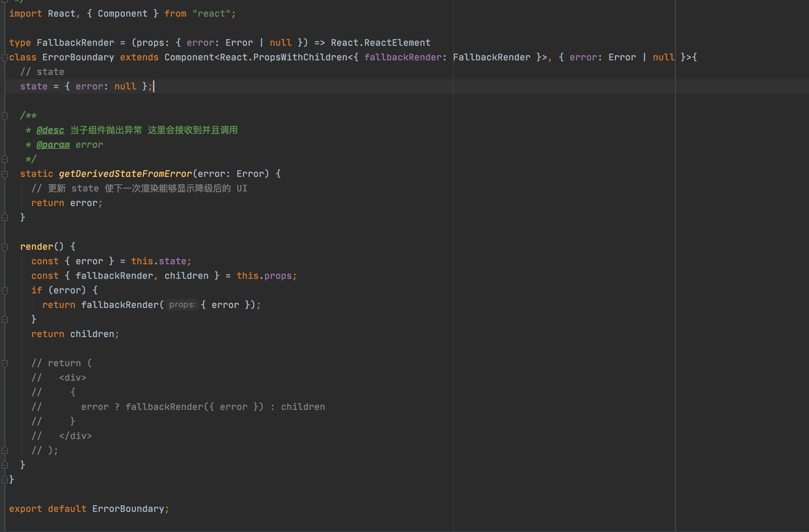The height and width of the screenshot is (532, 809).
Task: Click "state" in "this.state"
Action: 172,261
